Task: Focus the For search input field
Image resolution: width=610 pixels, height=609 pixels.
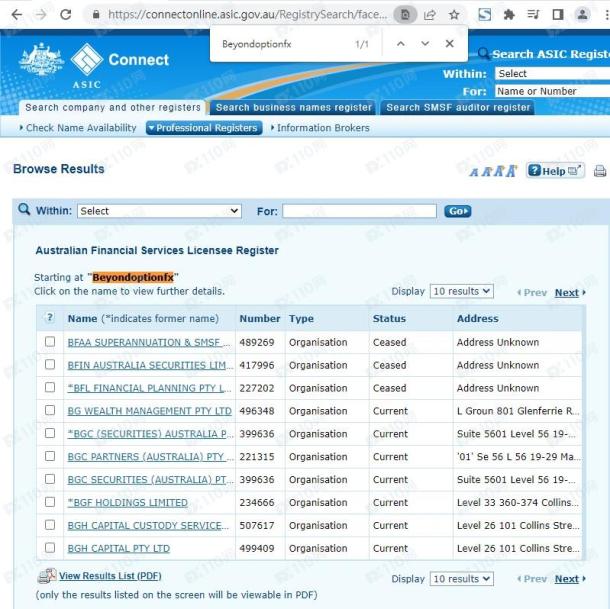Action: pyautogui.click(x=359, y=211)
